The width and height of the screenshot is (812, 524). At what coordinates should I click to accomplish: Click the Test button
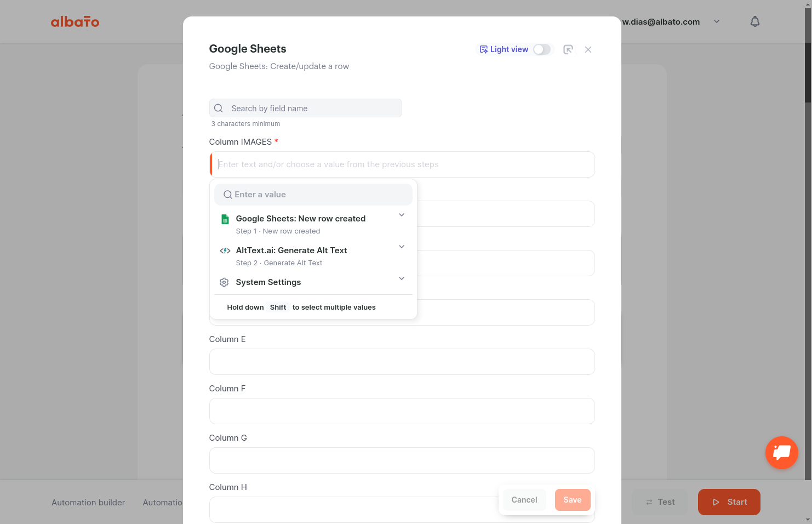[660, 502]
